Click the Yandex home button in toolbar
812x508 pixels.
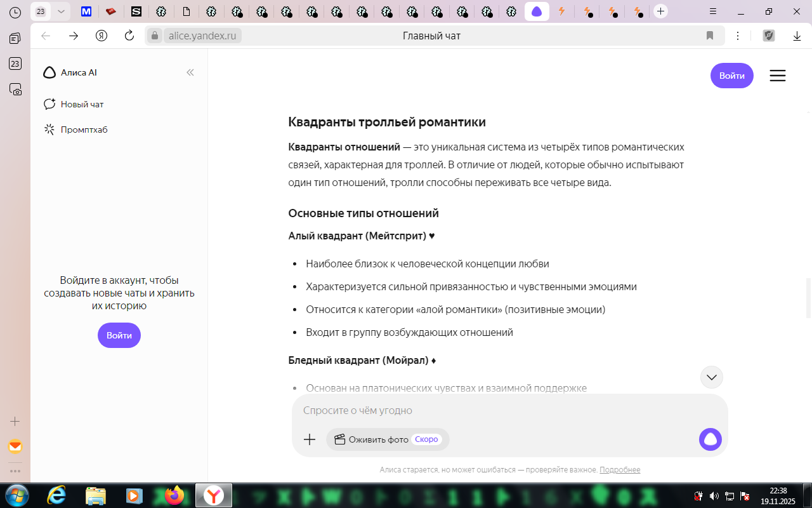(101, 36)
